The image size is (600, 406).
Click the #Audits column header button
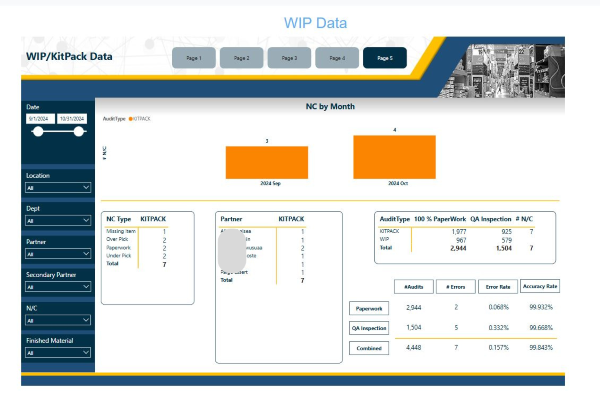point(414,287)
